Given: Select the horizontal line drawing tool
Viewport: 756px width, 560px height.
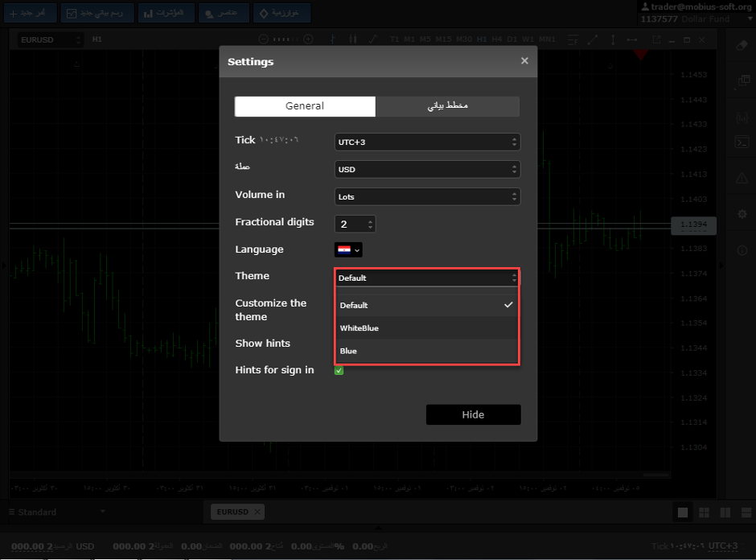Looking at the screenshot, I should (x=632, y=40).
